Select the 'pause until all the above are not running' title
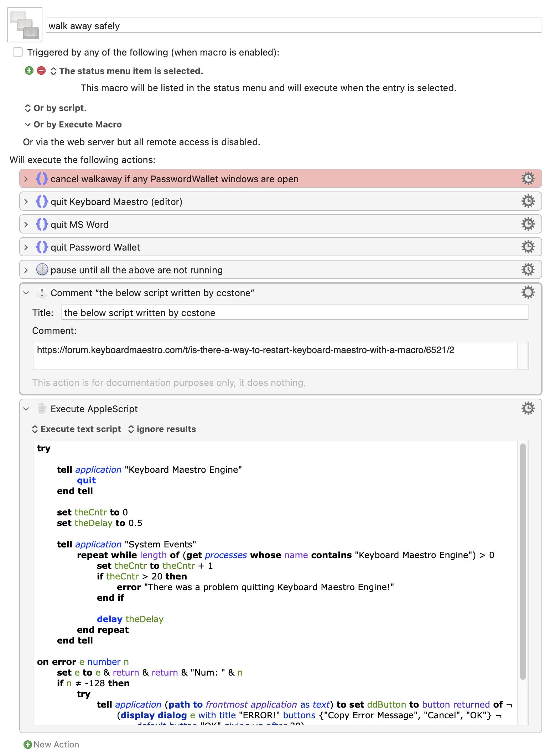The image size is (550, 756). coord(137,270)
